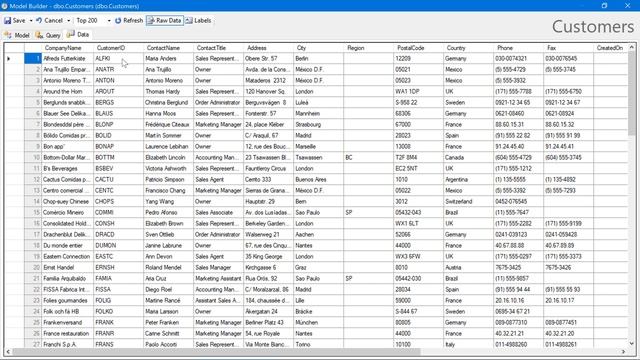Screen dimensions: 640x360
Task: Select the Buenos Aires city cell
Action: click(x=318, y=180)
